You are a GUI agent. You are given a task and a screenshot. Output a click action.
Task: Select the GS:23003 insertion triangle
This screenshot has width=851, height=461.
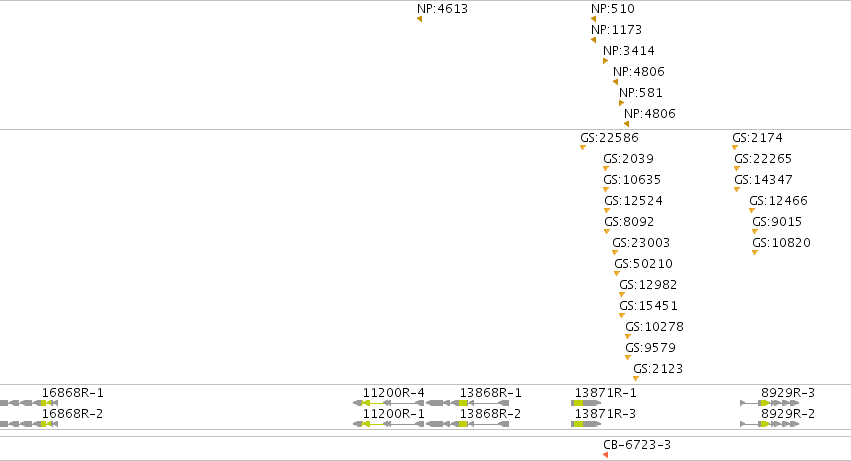(x=615, y=252)
